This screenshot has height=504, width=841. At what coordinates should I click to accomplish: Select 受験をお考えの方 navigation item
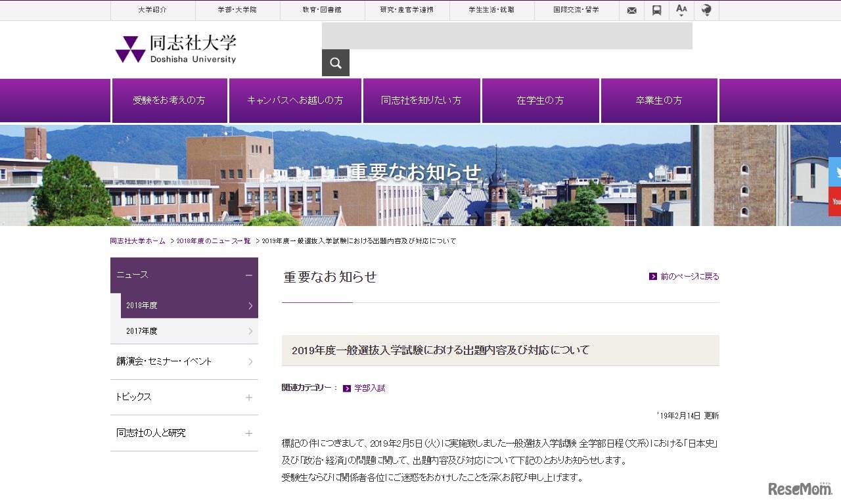pos(170,100)
